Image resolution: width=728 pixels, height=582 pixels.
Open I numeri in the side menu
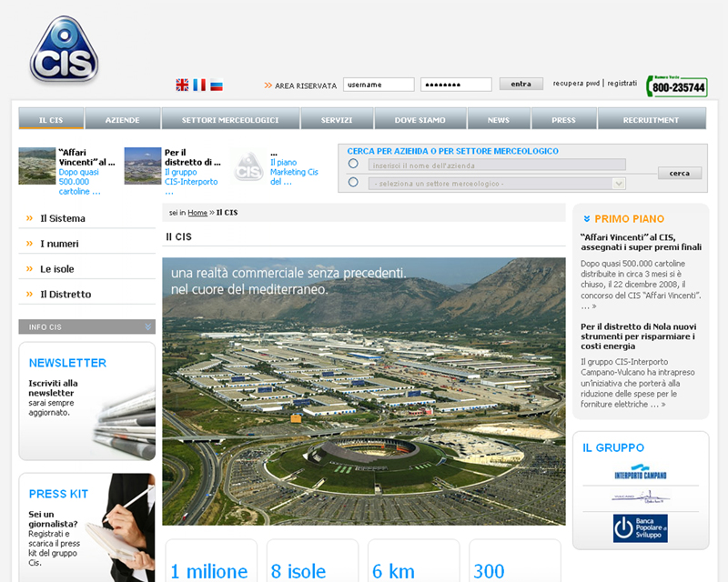tap(59, 244)
